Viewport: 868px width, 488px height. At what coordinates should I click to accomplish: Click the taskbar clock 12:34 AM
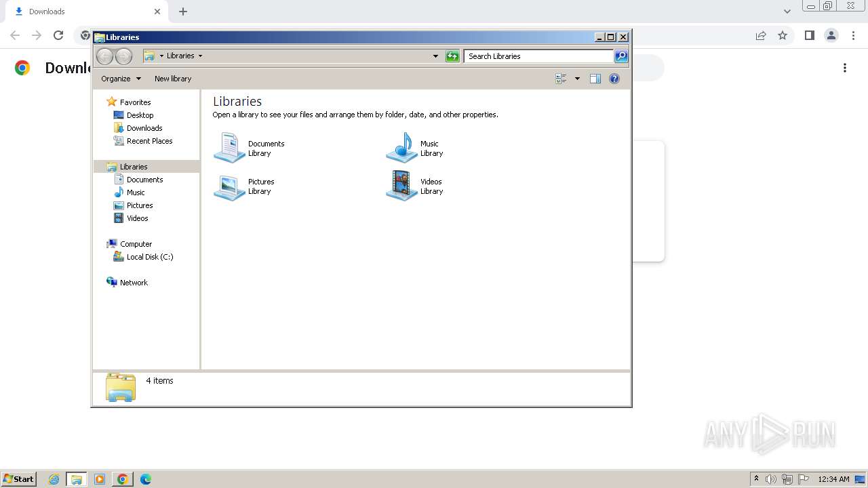coord(833,479)
